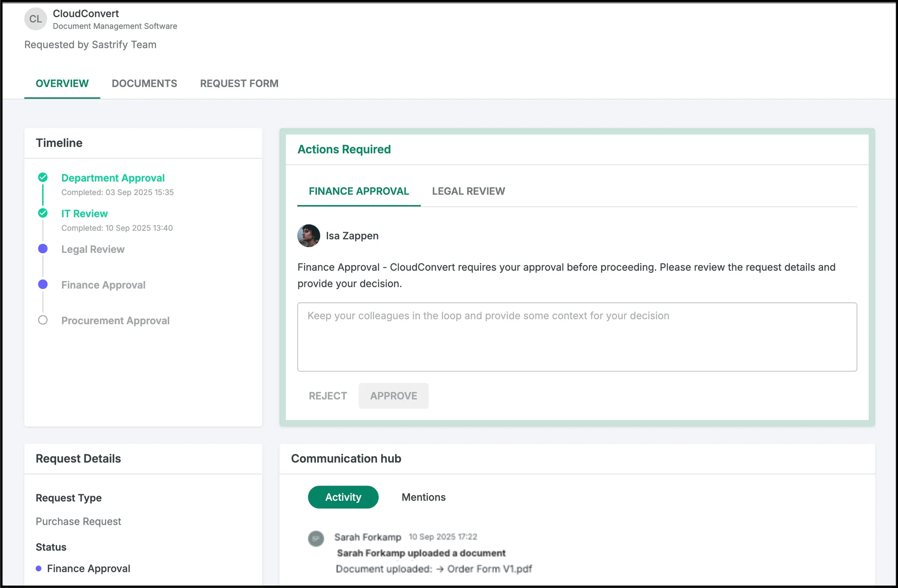898x588 pixels.
Task: Switch to the Overview tab
Action: click(62, 83)
